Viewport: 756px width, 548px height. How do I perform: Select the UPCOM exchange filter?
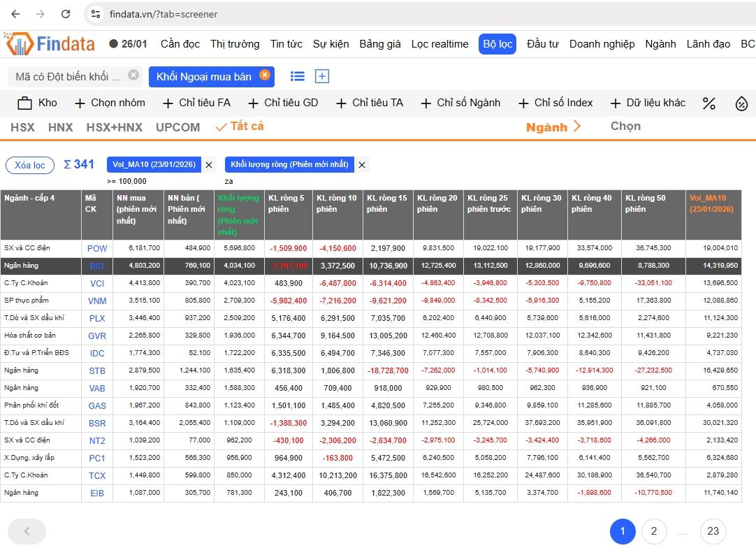point(177,127)
